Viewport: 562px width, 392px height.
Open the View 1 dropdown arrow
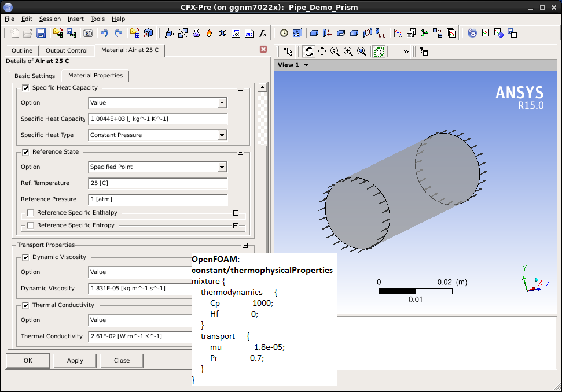coord(306,65)
